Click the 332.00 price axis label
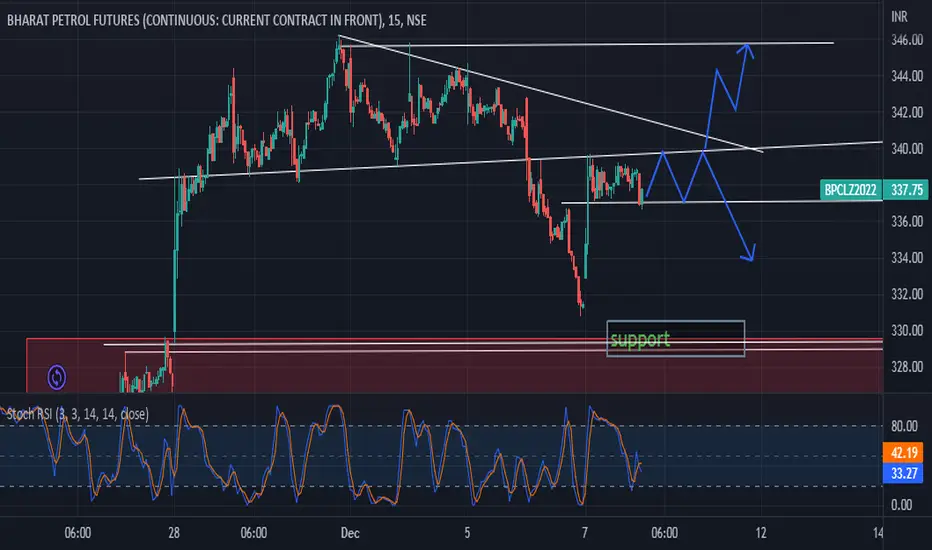The height and width of the screenshot is (550, 932). [907, 294]
